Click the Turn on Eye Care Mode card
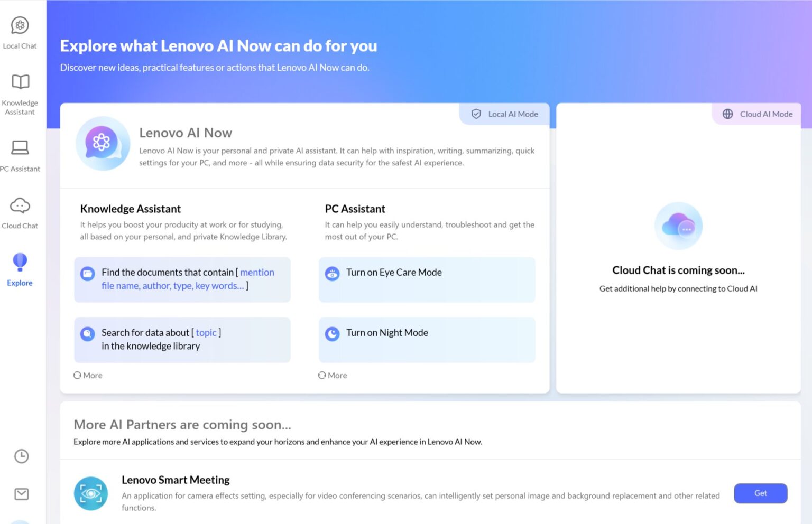Screen dimensions: 812x524 [427, 279]
